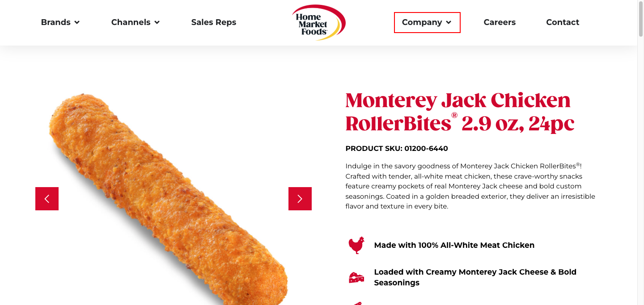The height and width of the screenshot is (305, 644).
Task: Click the Monterey Jack Chicken RollerBites heading
Action: 460,112
